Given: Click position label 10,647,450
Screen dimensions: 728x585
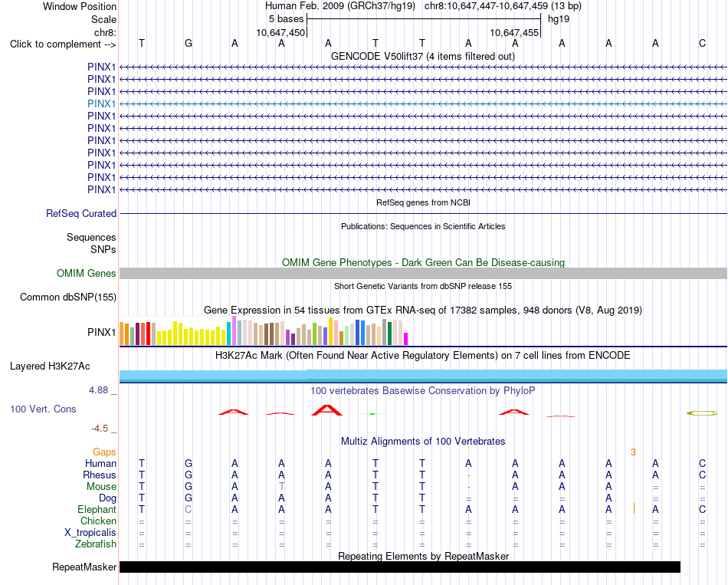Looking at the screenshot, I should pyautogui.click(x=280, y=32).
